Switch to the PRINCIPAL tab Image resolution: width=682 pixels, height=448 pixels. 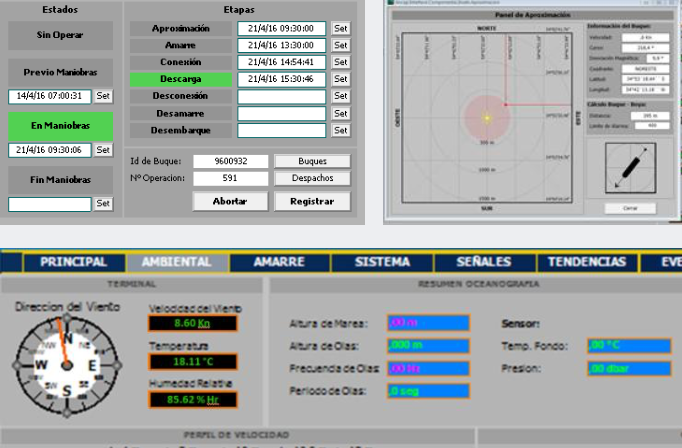[73, 262]
